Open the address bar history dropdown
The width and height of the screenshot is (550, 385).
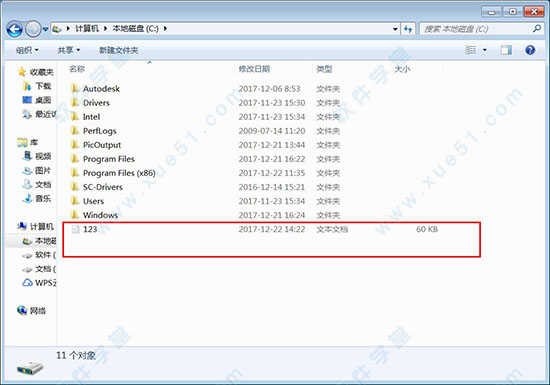point(395,29)
